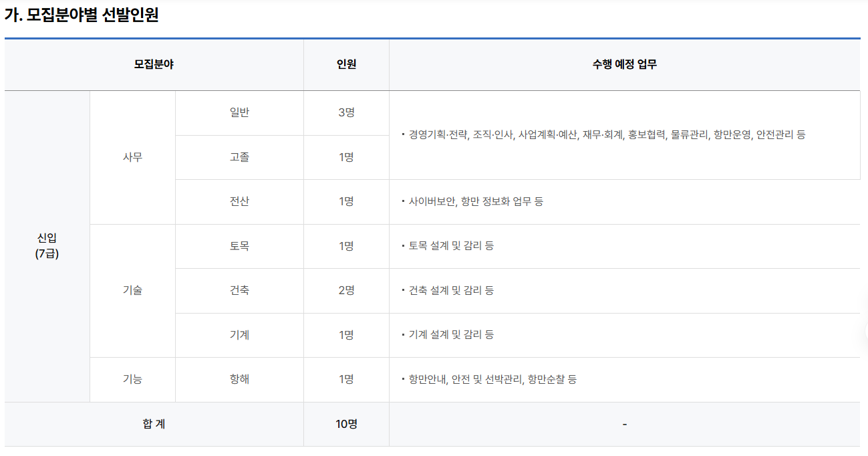The height and width of the screenshot is (456, 868).
Task: Select the '합 계' total row label
Action: point(154,424)
